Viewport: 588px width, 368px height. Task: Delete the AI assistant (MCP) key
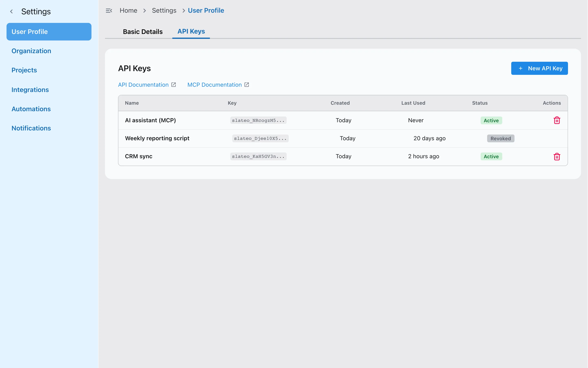(557, 120)
